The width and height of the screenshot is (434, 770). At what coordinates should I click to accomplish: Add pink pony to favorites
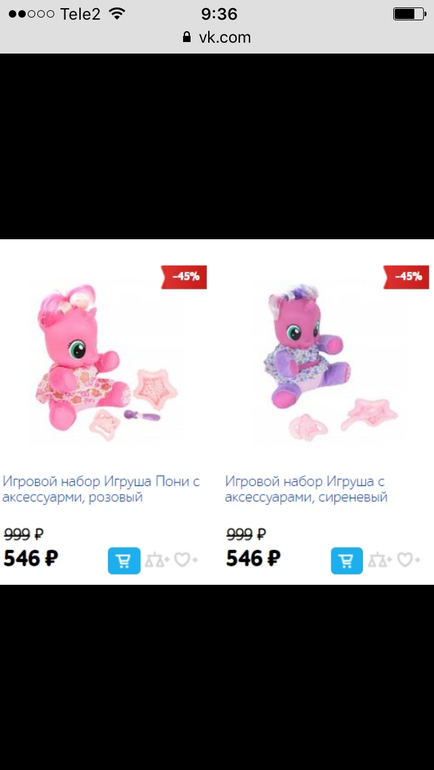click(x=186, y=560)
